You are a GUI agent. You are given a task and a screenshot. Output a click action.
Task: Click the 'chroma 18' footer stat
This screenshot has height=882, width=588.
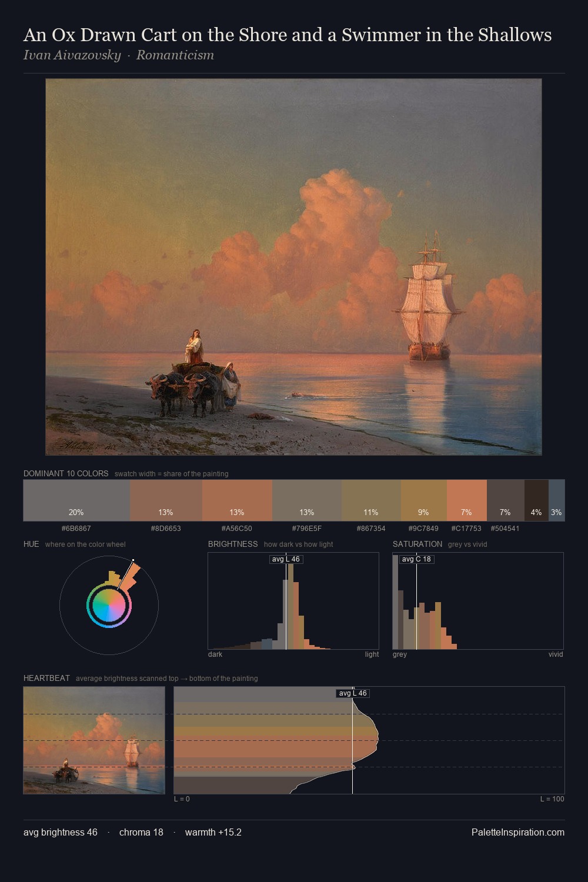[x=141, y=833]
